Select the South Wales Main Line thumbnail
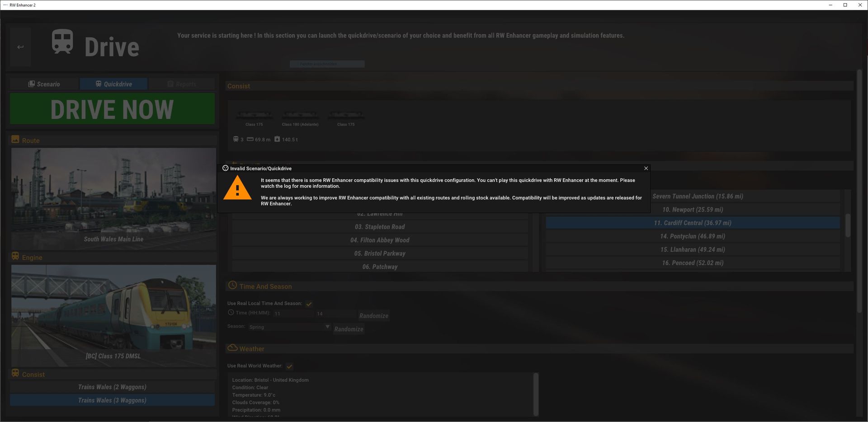The width and height of the screenshot is (868, 422). [x=113, y=199]
